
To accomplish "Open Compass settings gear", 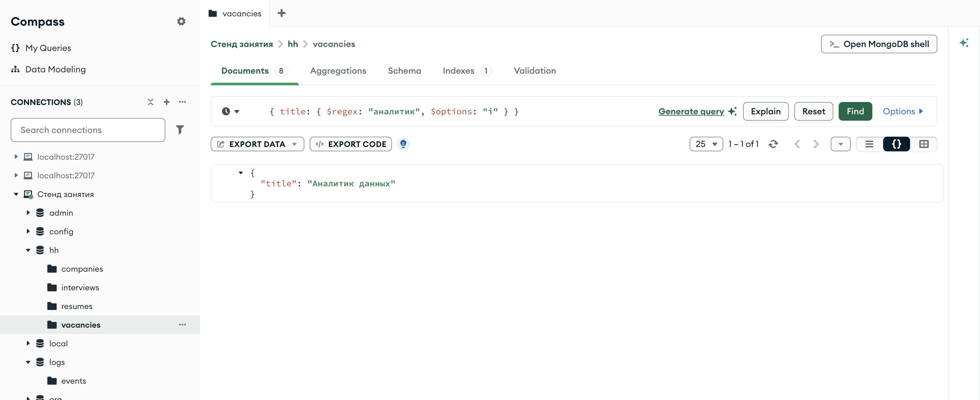I will [181, 21].
